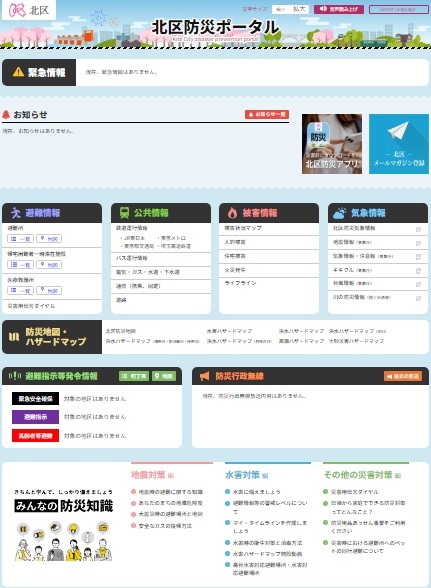
Task: Click external-link icon beside 気象情報・注意報
Action: (418, 257)
